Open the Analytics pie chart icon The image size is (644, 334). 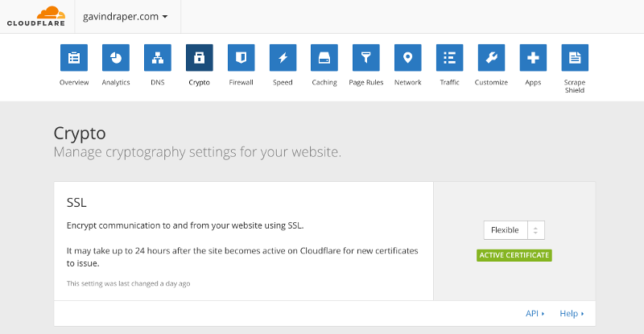[116, 58]
